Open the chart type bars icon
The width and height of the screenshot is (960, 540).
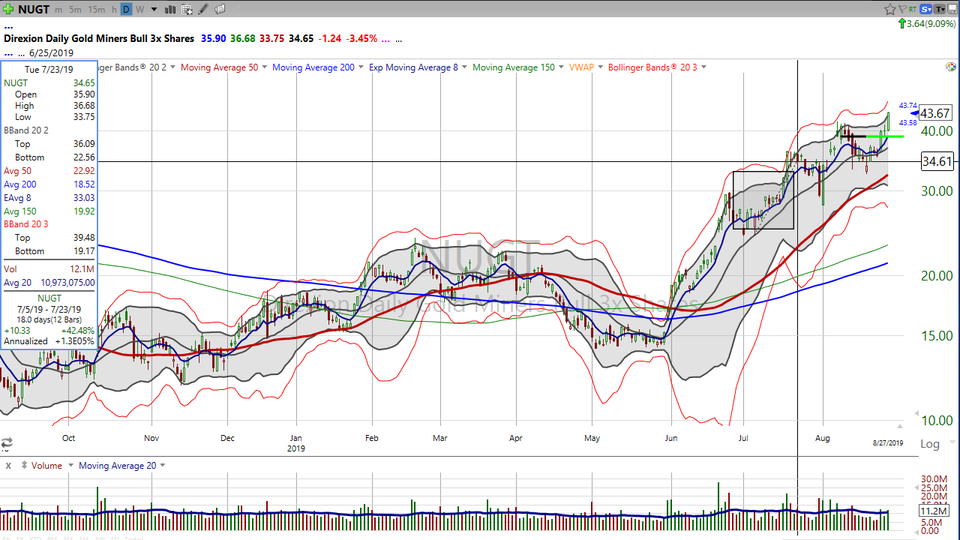(x=170, y=9)
